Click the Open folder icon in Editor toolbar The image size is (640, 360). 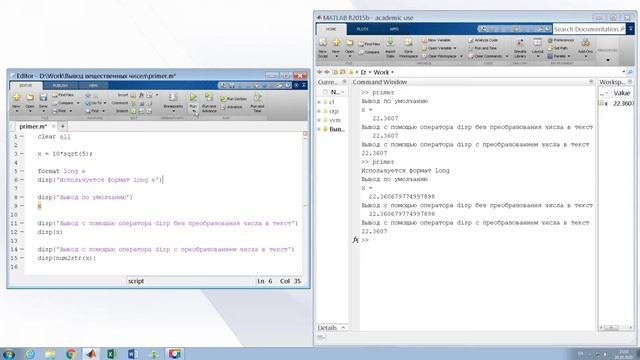[30, 97]
